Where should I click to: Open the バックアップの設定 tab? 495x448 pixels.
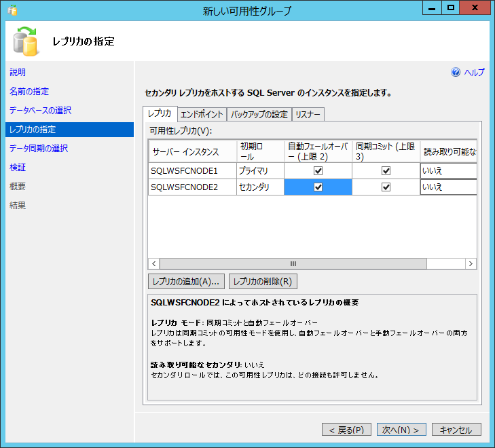259,115
